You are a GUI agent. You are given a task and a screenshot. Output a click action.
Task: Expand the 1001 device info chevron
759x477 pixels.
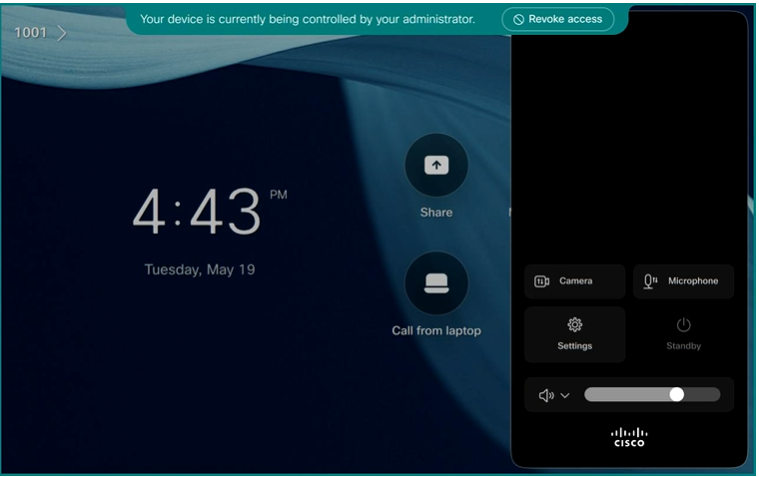click(x=61, y=33)
